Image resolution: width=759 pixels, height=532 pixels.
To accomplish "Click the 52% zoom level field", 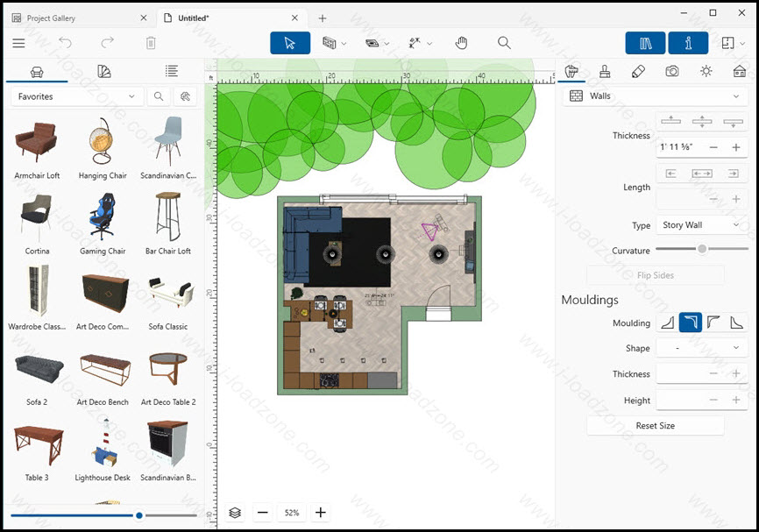I will [x=292, y=513].
